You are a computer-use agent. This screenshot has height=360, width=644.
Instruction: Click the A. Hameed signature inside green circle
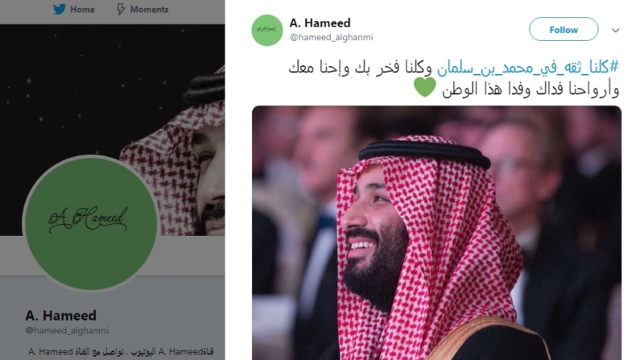pos(88,218)
